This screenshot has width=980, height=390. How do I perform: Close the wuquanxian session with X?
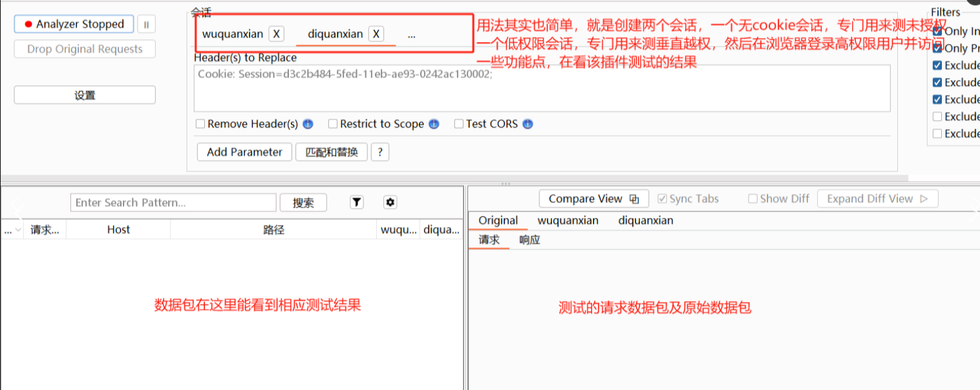276,34
